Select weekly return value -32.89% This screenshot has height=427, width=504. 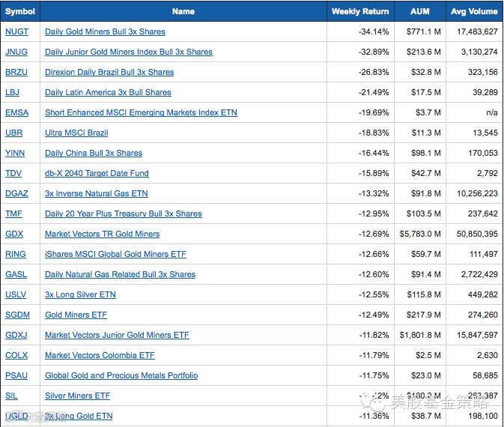coord(374,52)
